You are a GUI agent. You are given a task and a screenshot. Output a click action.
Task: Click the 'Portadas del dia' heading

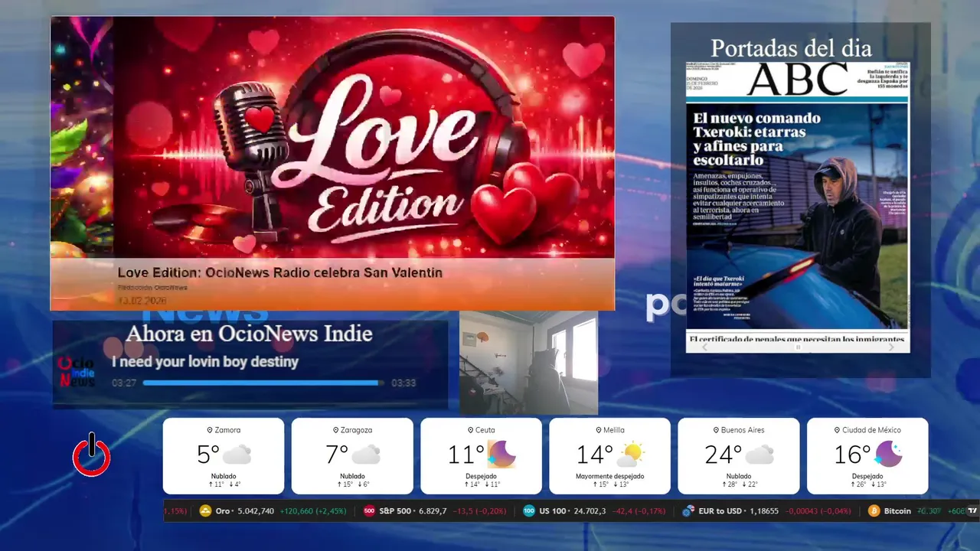pos(791,48)
